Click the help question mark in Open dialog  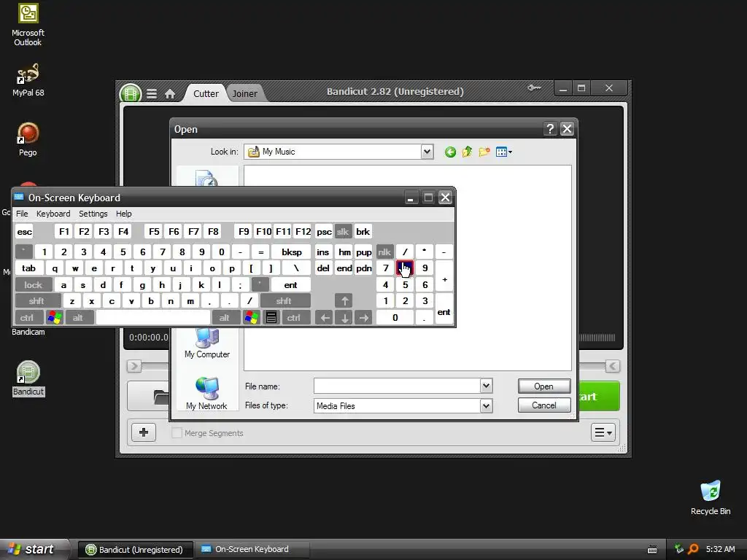tap(550, 129)
